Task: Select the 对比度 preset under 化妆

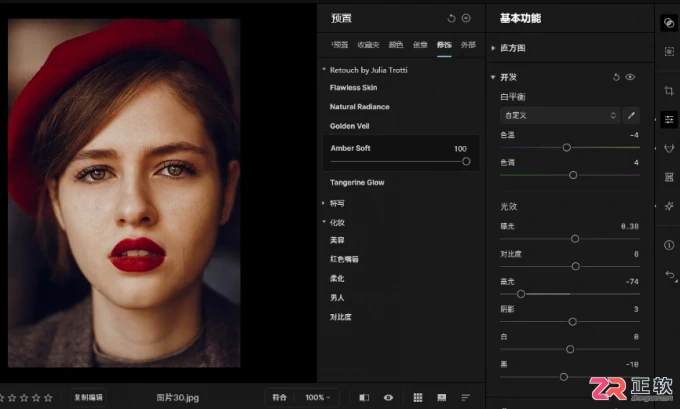Action: [341, 317]
